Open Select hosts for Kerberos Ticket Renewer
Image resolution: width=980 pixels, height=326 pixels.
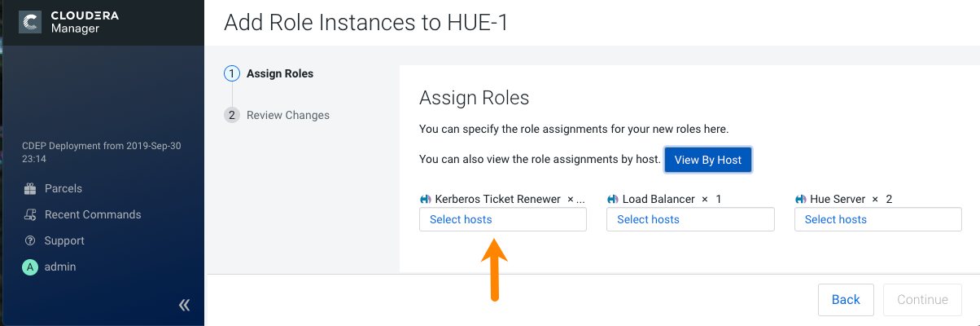502,219
